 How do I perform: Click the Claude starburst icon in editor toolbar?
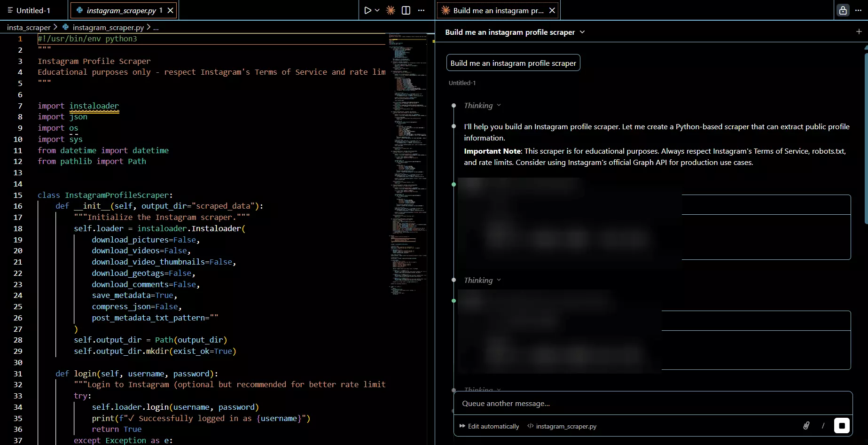pyautogui.click(x=391, y=10)
